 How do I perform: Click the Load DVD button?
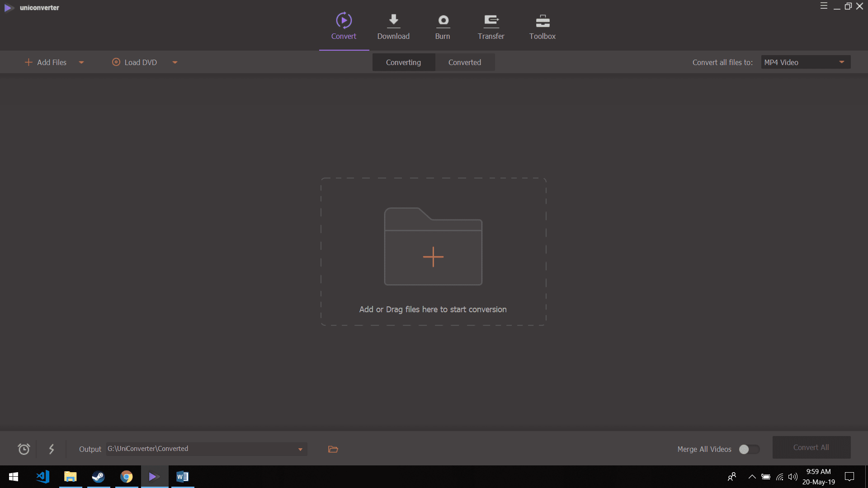[135, 62]
